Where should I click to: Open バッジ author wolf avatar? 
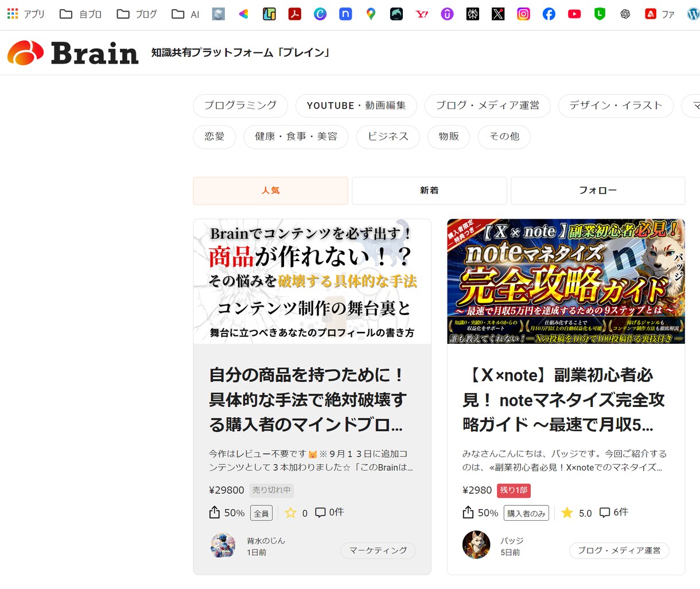tap(476, 545)
